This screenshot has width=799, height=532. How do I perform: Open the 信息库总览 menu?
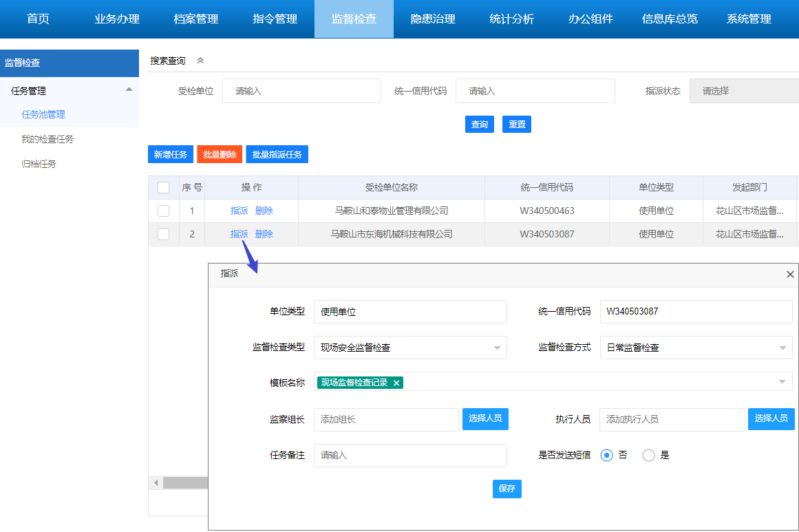click(x=670, y=19)
